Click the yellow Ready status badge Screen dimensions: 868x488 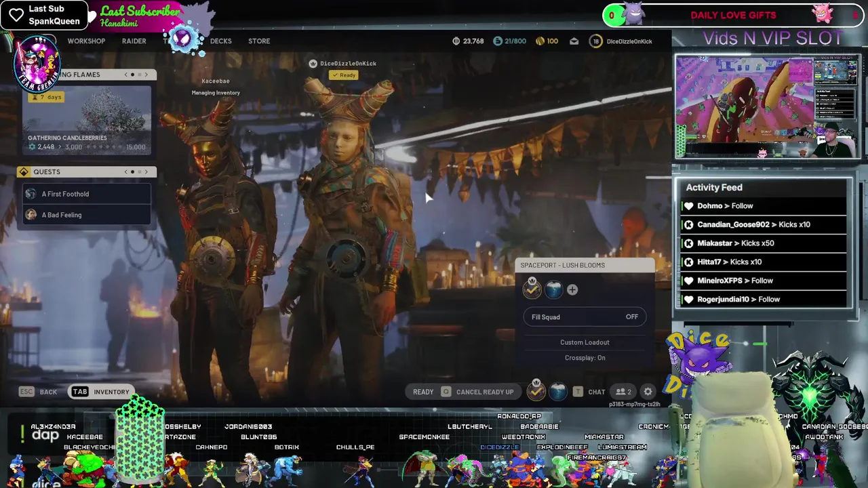344,75
